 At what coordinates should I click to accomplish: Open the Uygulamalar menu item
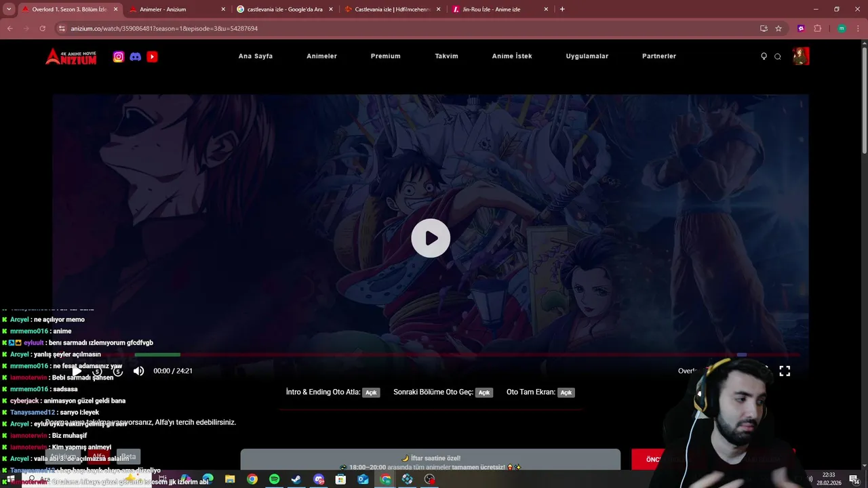(x=587, y=56)
